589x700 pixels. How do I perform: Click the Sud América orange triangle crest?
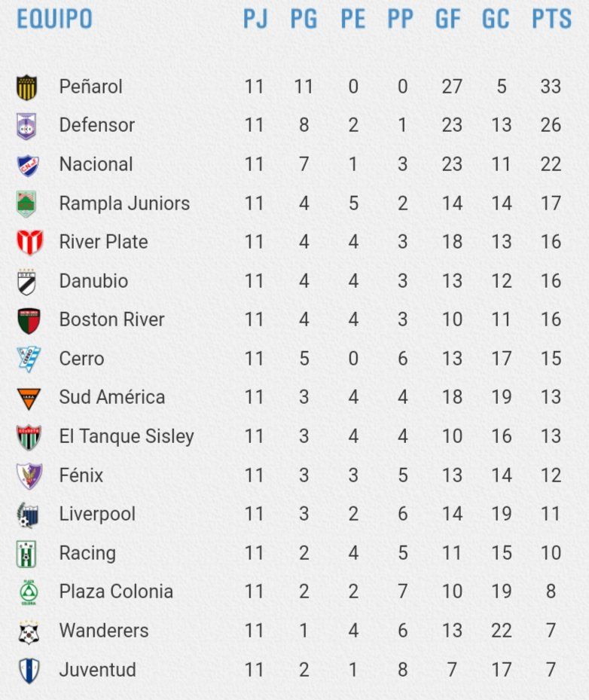pos(29,399)
